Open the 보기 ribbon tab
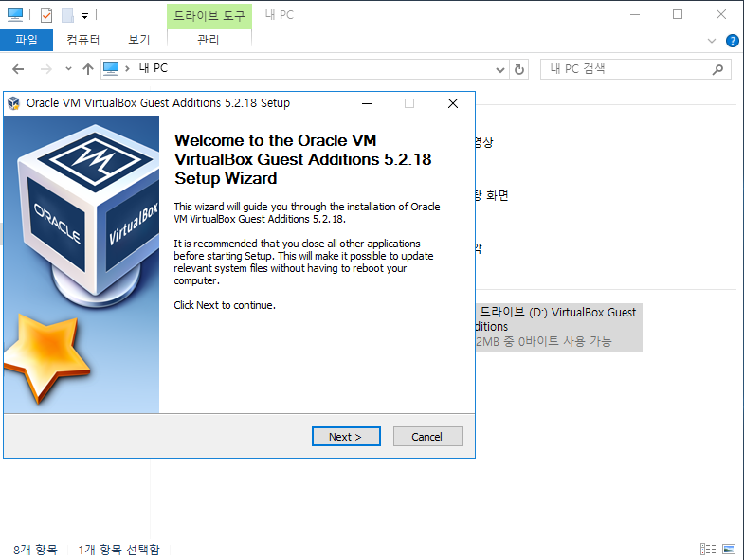744x560 pixels. point(138,40)
